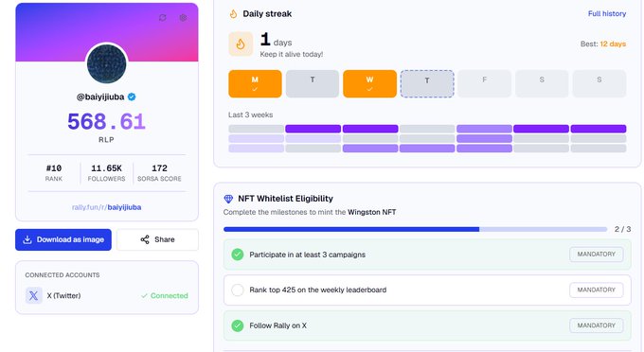The height and width of the screenshot is (352, 644).
Task: Click the refresh icon on profile banner
Action: 163,18
